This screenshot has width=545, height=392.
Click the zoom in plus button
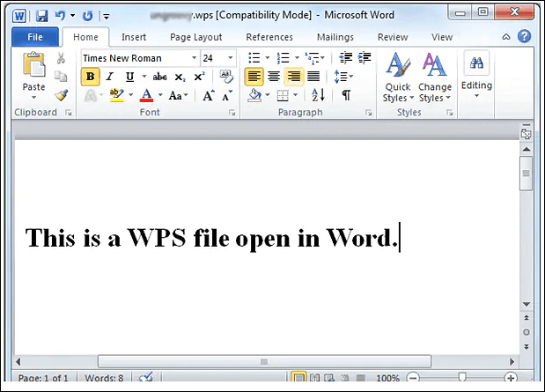511,377
